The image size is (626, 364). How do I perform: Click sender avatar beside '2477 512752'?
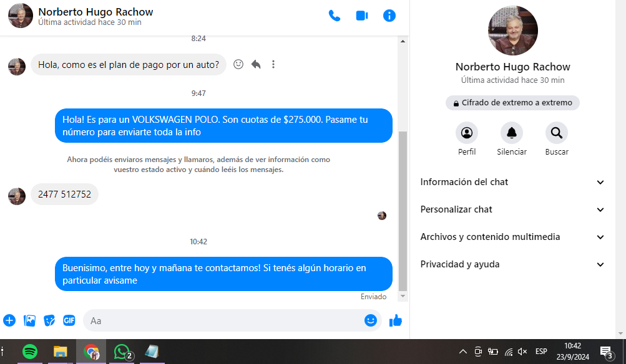(17, 196)
